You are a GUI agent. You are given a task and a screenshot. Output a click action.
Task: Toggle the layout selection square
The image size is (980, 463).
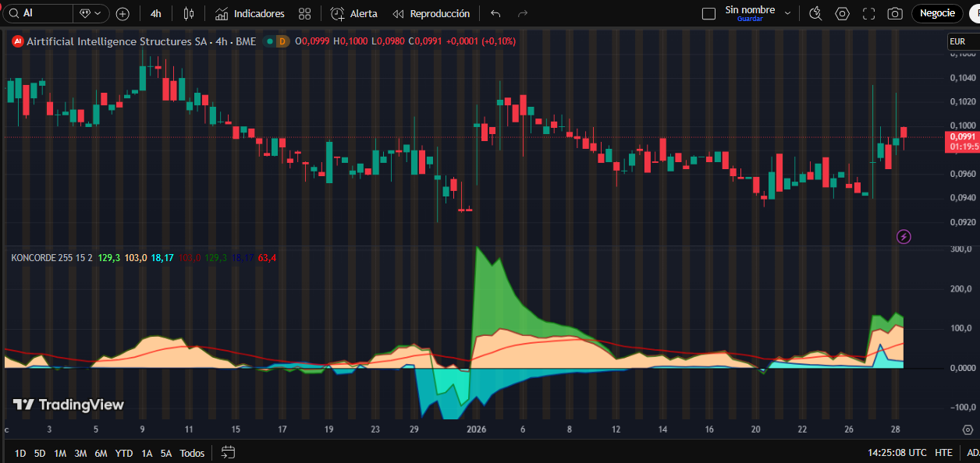[708, 13]
